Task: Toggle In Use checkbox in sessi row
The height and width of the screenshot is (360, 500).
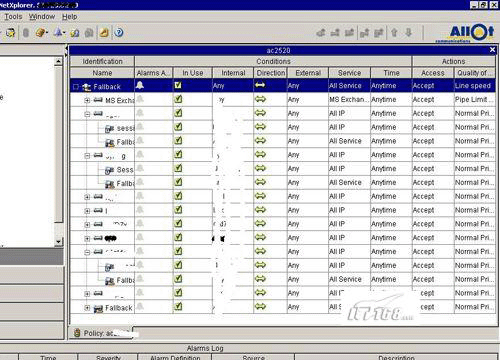Action: [178, 127]
